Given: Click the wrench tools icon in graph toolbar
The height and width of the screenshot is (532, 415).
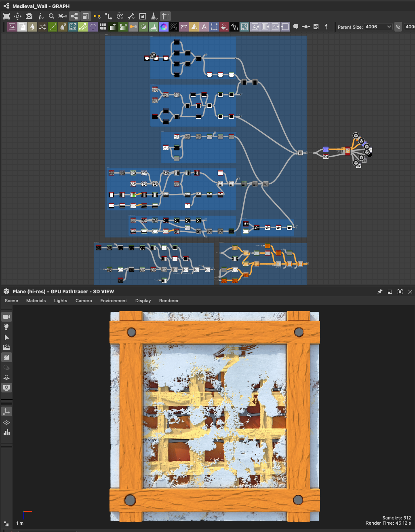Looking at the screenshot, I should [x=131, y=16].
